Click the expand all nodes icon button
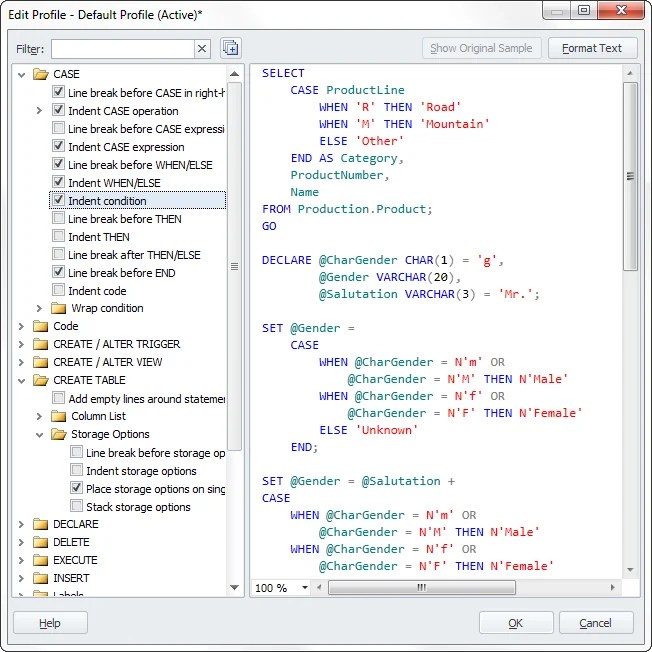This screenshot has height=652, width=652. [x=230, y=48]
